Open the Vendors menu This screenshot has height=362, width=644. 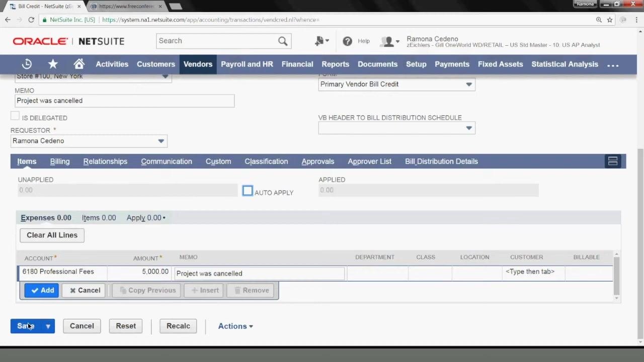(198, 64)
